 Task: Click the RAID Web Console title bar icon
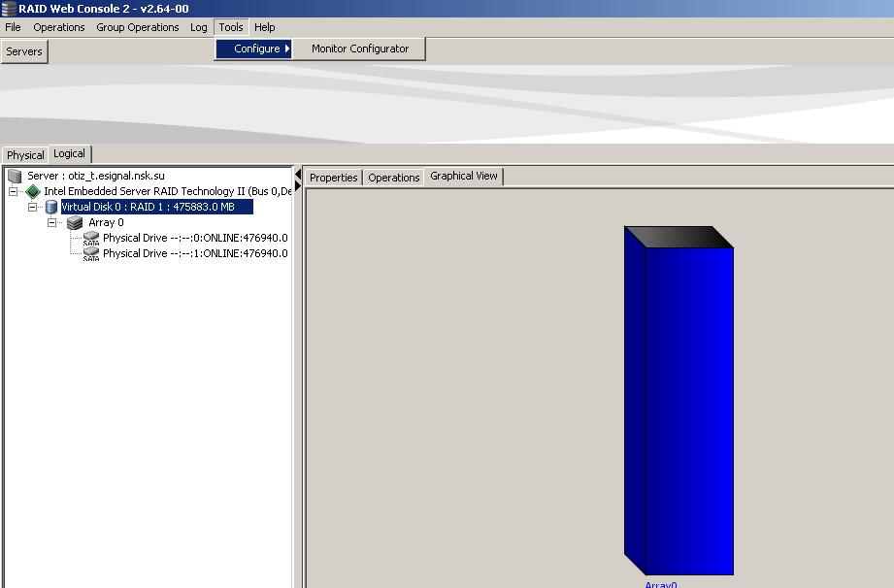click(9, 9)
